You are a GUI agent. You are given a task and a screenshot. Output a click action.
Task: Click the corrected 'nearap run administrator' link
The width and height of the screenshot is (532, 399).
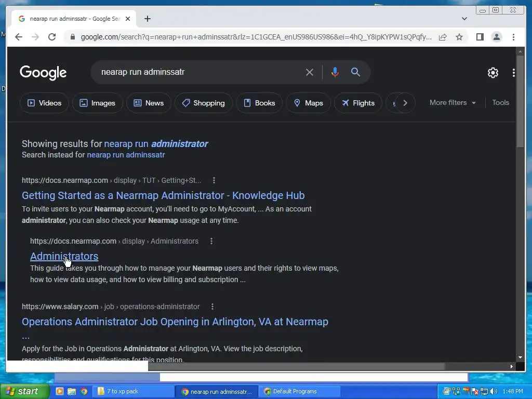tap(156, 144)
